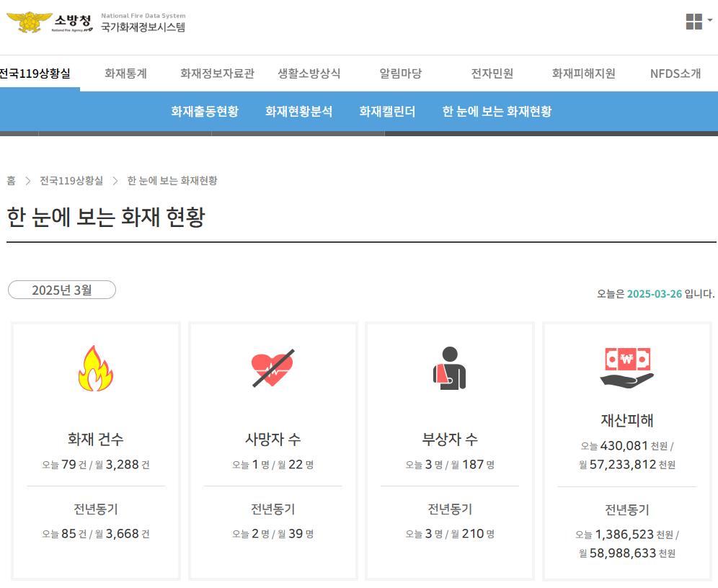Image resolution: width=718 pixels, height=588 pixels.
Task: Select the 화재출동현황 tab
Action: [205, 112]
